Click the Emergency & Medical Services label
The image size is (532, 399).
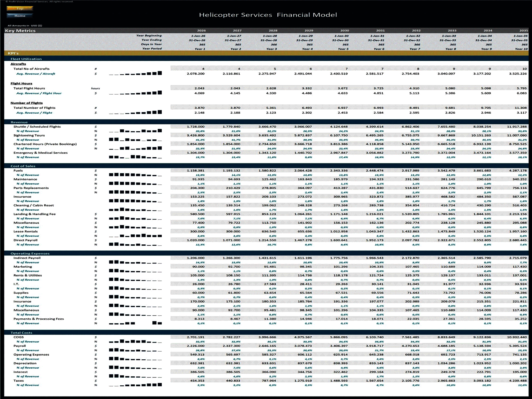40,153
